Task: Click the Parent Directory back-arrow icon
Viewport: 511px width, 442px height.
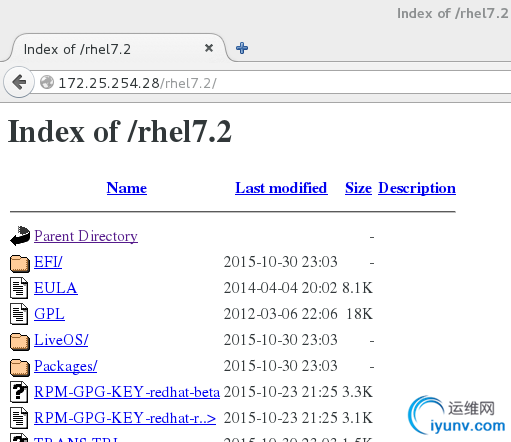Action: pos(20,236)
